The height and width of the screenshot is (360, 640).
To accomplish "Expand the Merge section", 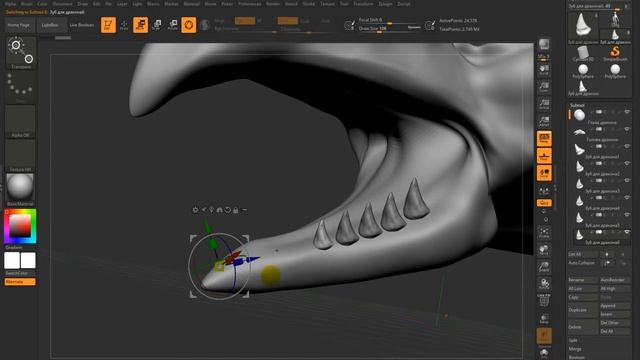I will click(575, 349).
